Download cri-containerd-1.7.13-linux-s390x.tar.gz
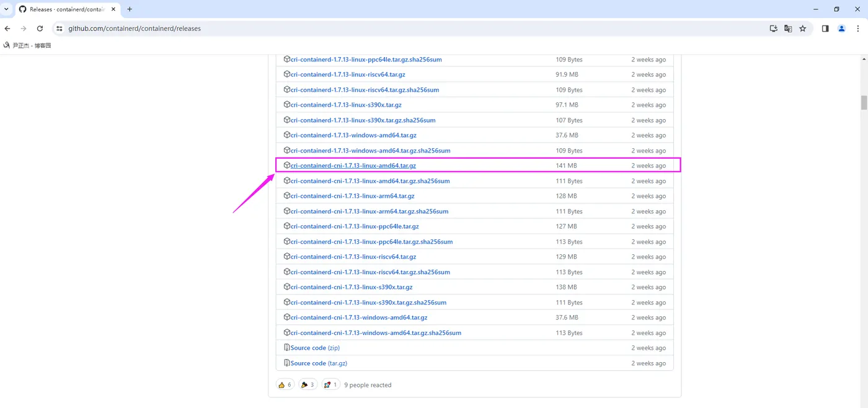This screenshot has height=408, width=868. tap(346, 105)
